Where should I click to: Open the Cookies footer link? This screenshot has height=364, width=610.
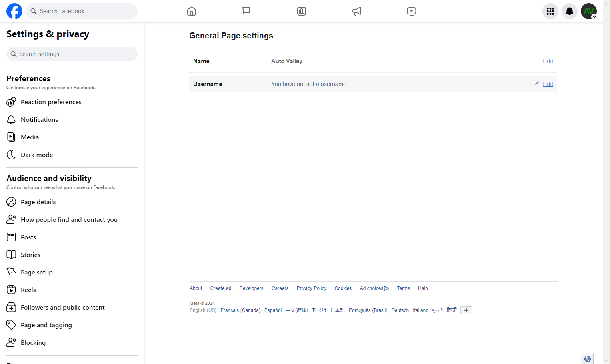point(343,288)
